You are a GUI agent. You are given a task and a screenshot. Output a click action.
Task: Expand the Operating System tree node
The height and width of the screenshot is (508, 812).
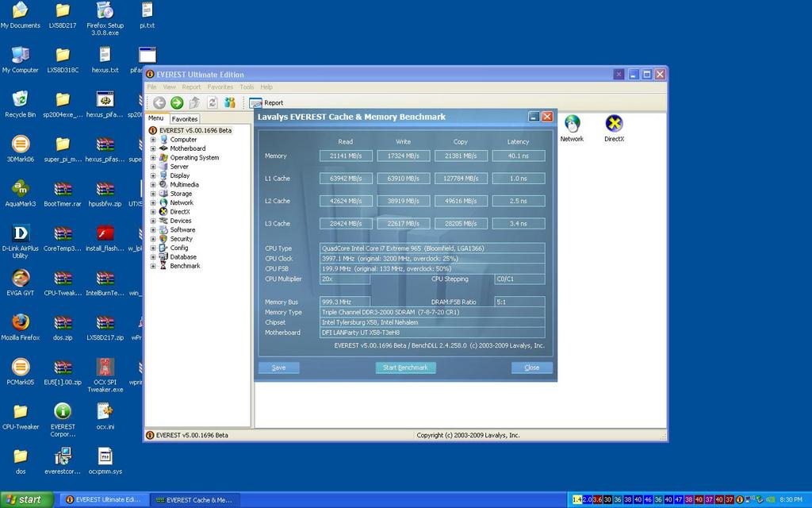click(153, 158)
